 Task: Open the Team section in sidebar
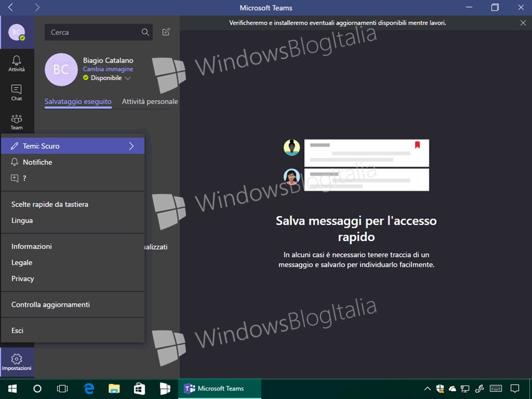click(17, 122)
